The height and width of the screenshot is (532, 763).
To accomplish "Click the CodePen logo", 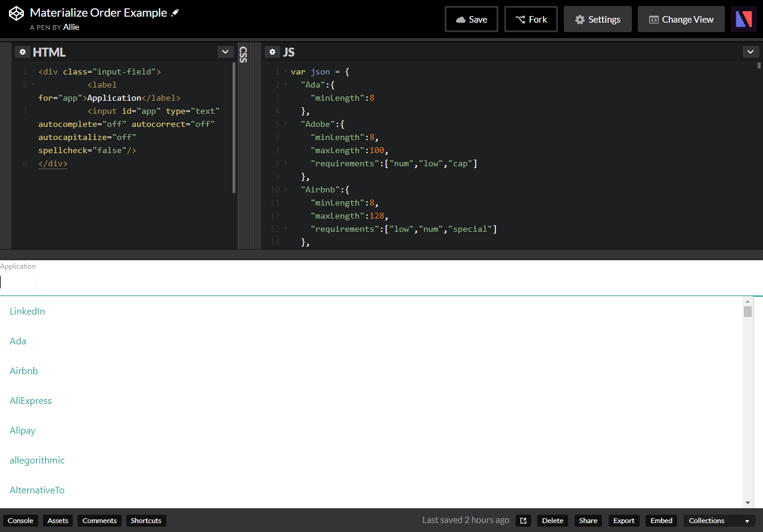I will pyautogui.click(x=16, y=13).
